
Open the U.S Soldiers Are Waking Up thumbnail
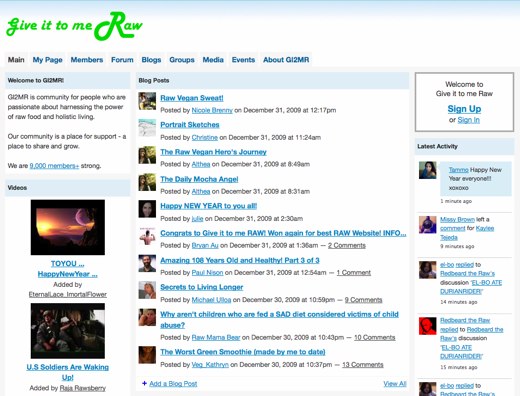pyautogui.click(x=68, y=331)
